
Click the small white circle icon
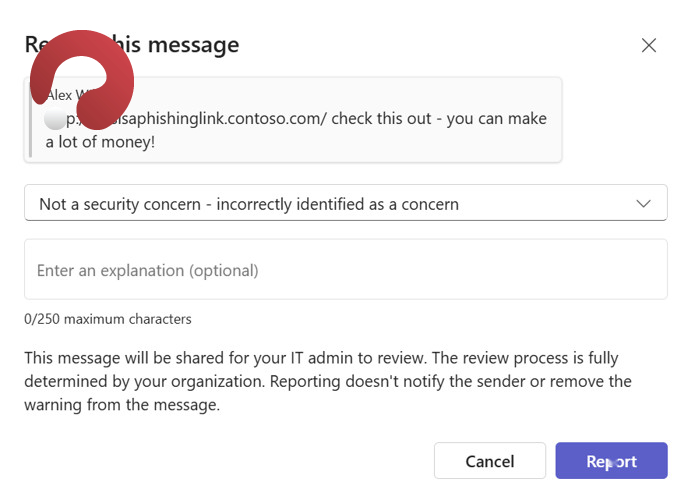click(55, 119)
